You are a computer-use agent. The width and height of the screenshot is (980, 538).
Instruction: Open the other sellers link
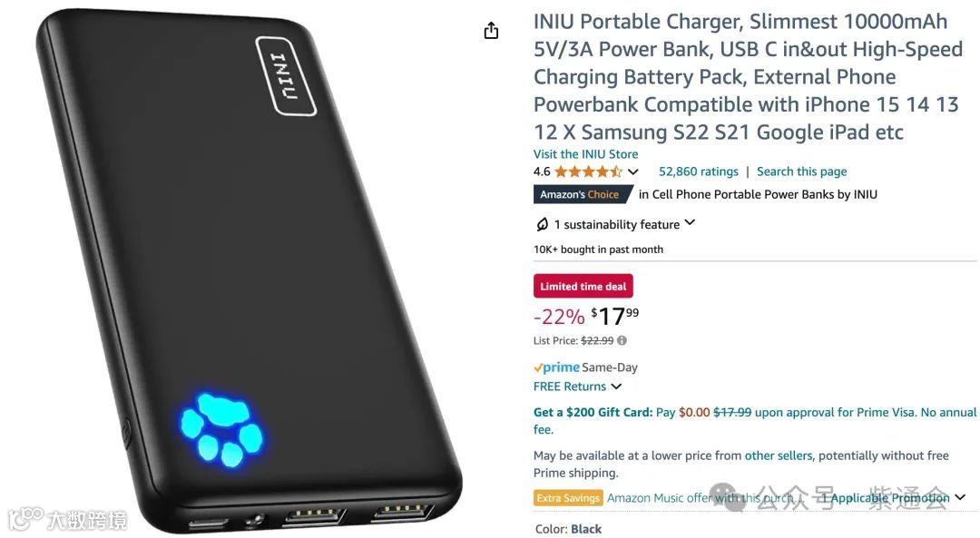coord(779,455)
